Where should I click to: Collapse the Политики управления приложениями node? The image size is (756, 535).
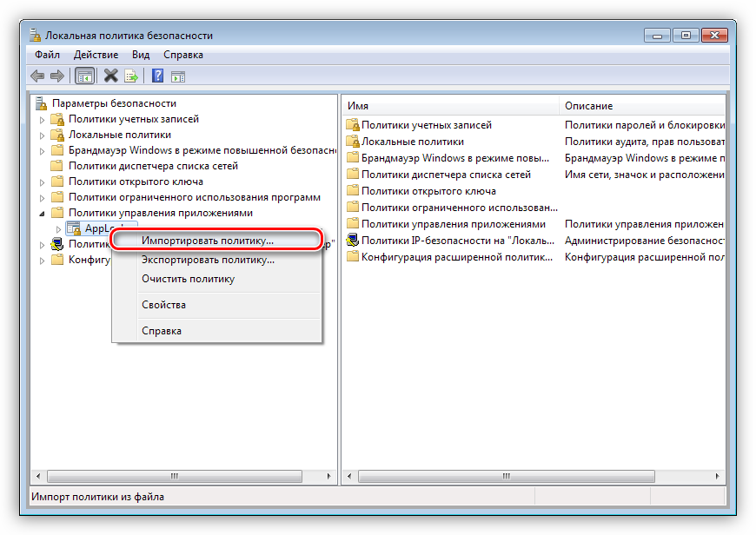[42, 213]
